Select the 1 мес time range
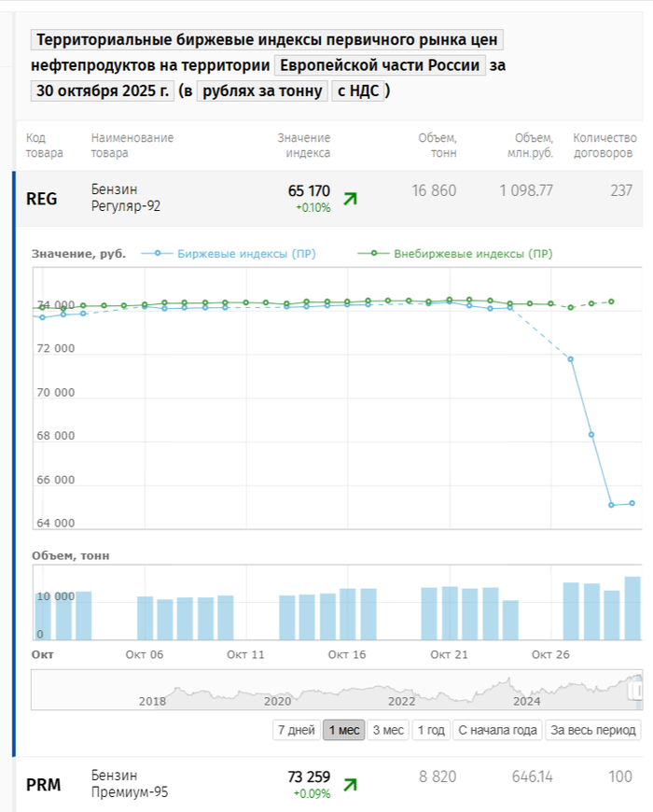653x812 pixels. point(343,730)
